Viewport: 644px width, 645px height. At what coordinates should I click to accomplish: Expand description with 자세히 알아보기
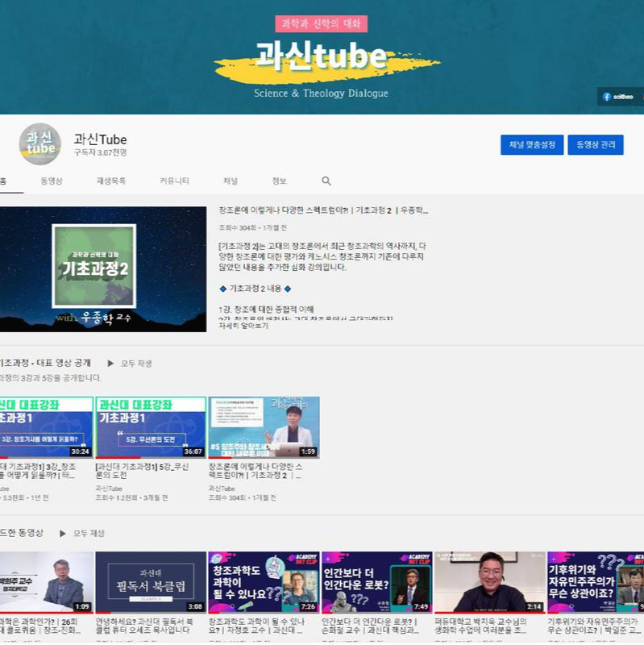[x=243, y=326]
